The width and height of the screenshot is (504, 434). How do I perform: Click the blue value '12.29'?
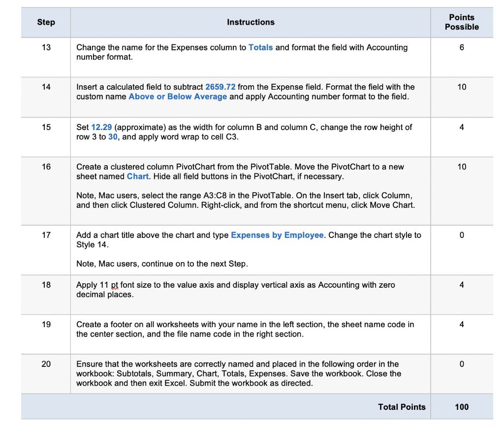101,127
